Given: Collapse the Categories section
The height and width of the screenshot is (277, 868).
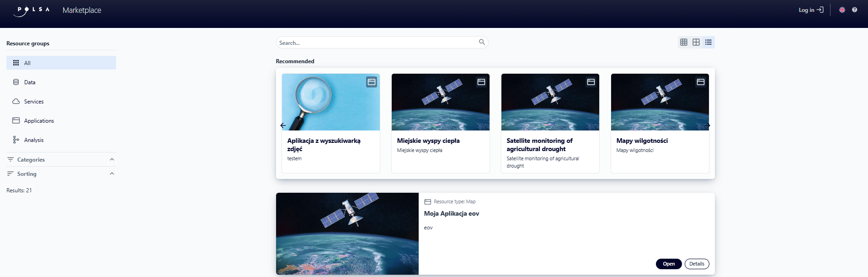Looking at the screenshot, I should (x=112, y=159).
